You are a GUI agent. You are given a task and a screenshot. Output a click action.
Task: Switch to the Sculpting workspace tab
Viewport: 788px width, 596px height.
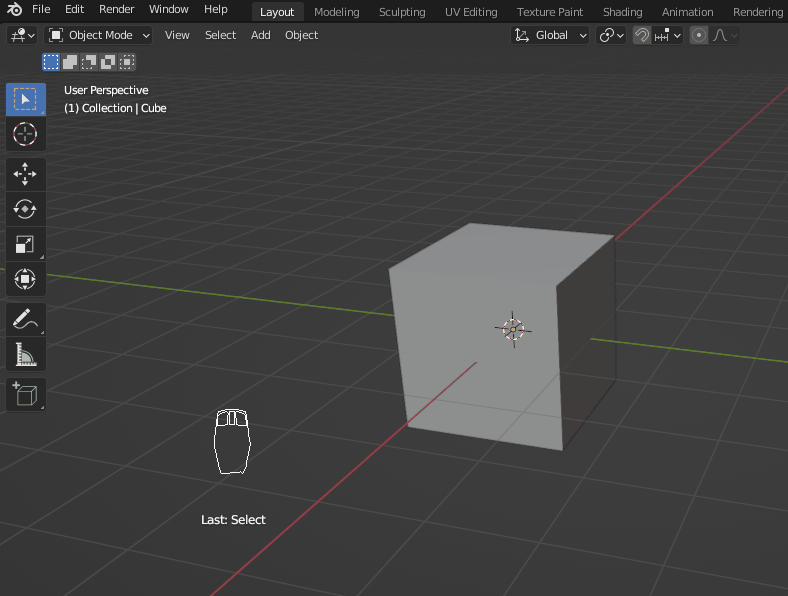402,12
